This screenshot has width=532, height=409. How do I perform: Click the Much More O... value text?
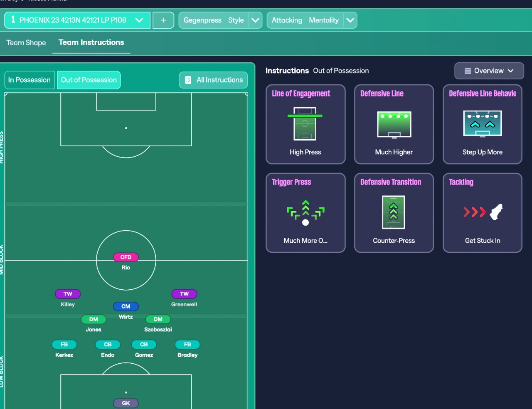pos(305,241)
